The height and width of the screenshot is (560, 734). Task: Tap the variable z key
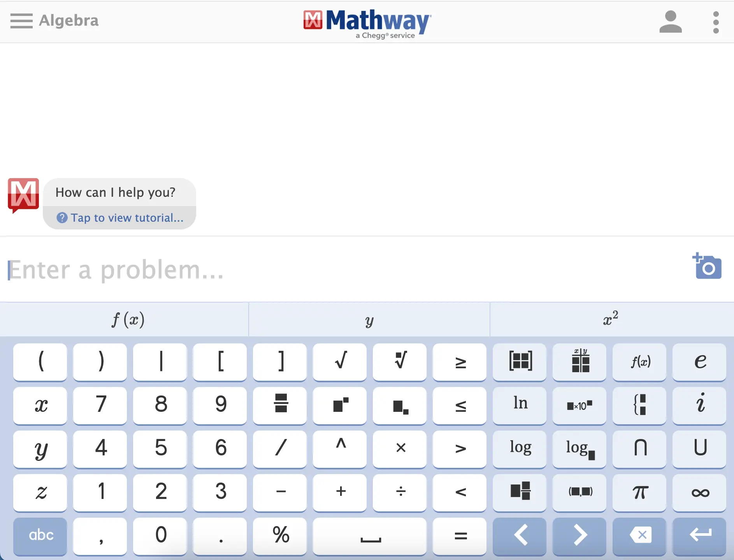click(x=40, y=492)
